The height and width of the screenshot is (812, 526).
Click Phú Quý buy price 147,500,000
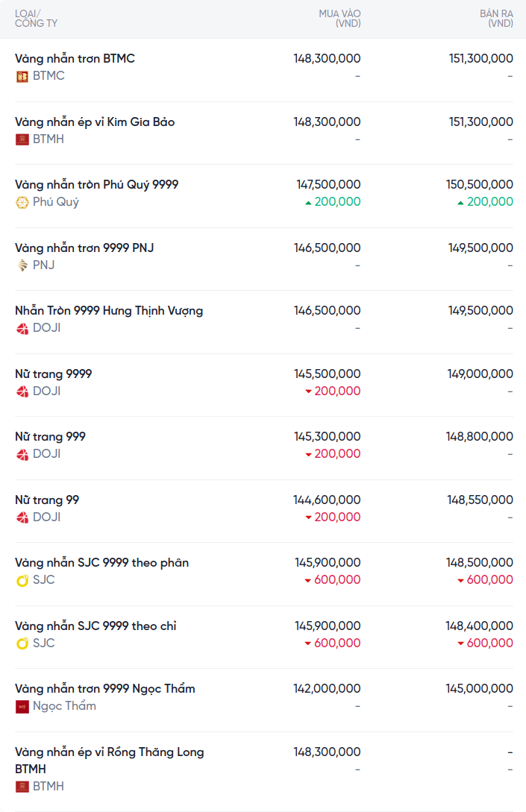(x=328, y=184)
